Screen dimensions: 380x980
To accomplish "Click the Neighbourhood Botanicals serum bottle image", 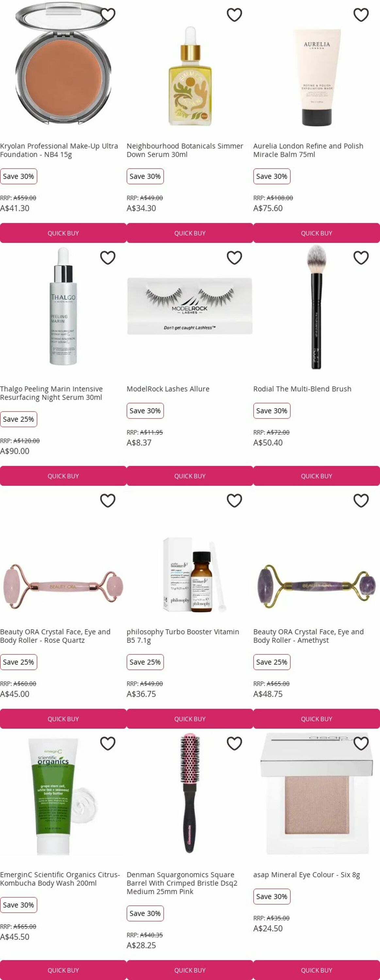I will [x=190, y=76].
